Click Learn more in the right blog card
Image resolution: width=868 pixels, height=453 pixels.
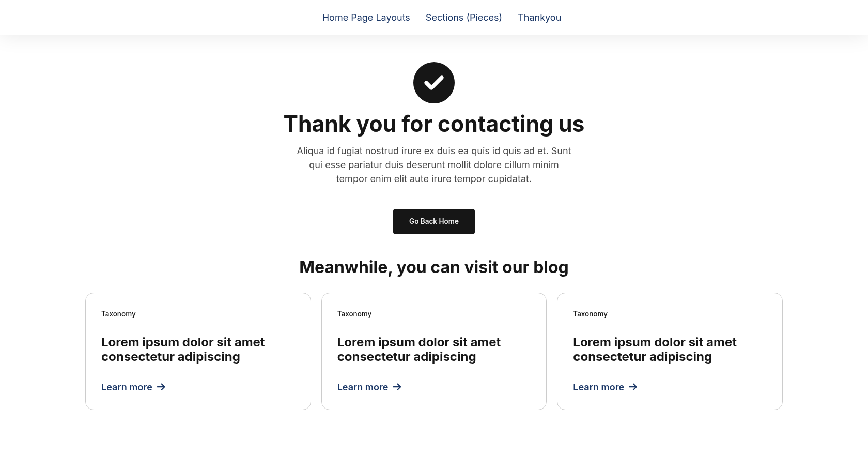[x=598, y=387]
